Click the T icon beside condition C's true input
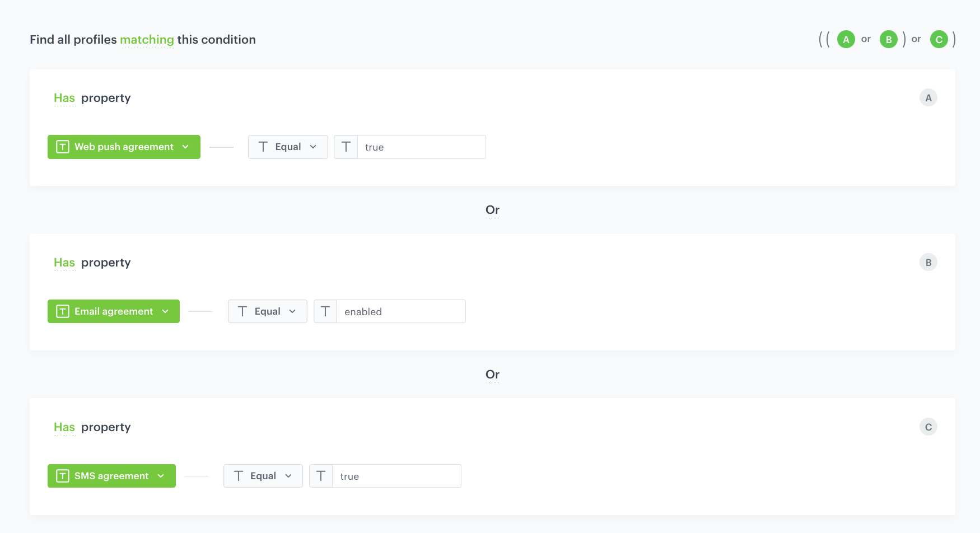The image size is (980, 533). [x=321, y=476]
